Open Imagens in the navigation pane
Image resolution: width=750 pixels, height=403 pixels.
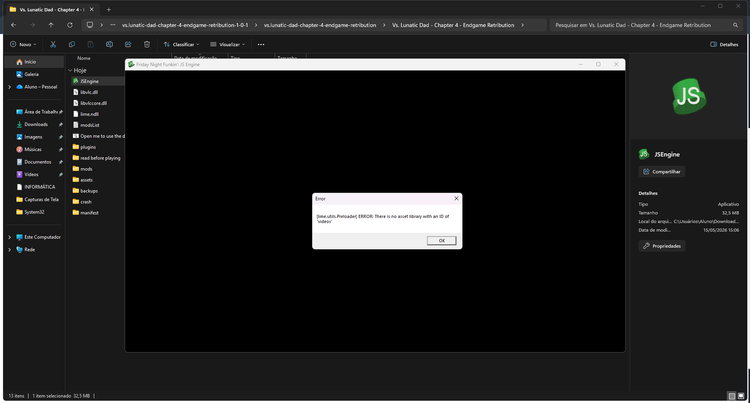(x=33, y=137)
